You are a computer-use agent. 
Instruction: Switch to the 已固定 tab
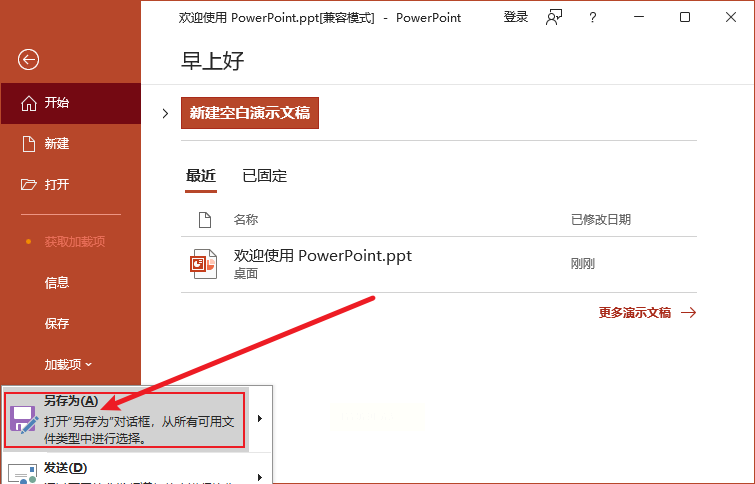265,176
